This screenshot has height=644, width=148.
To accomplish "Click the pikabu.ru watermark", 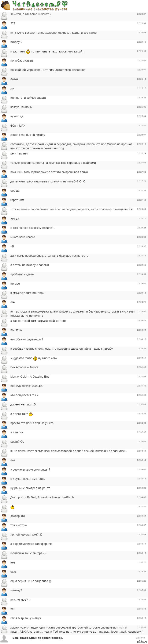I will (x=142, y=641).
